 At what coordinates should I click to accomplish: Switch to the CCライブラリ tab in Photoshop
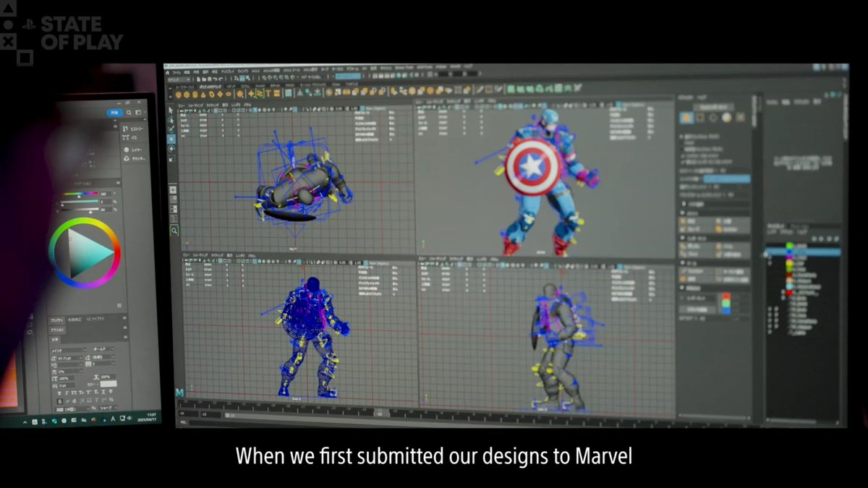pyautogui.click(x=95, y=319)
